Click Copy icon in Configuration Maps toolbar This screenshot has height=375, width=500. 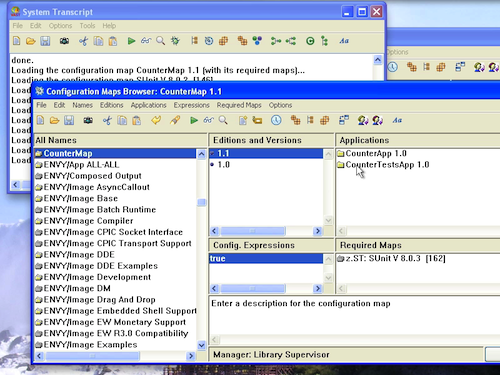coord(122,120)
